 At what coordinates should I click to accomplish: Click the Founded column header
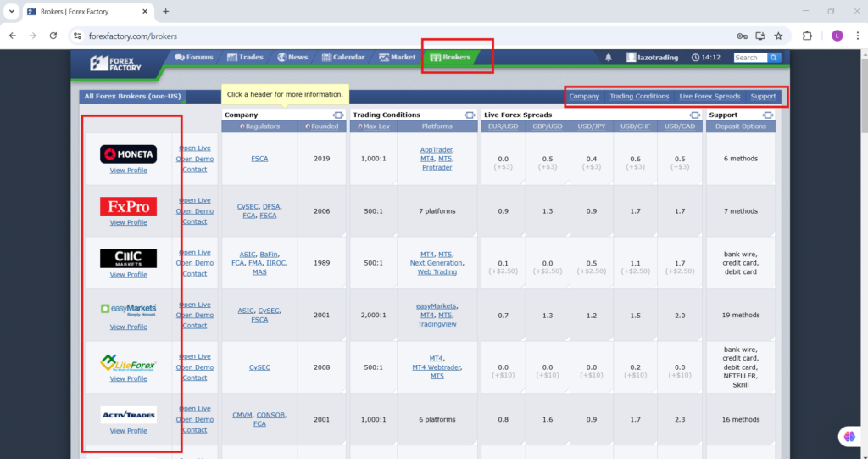point(322,126)
